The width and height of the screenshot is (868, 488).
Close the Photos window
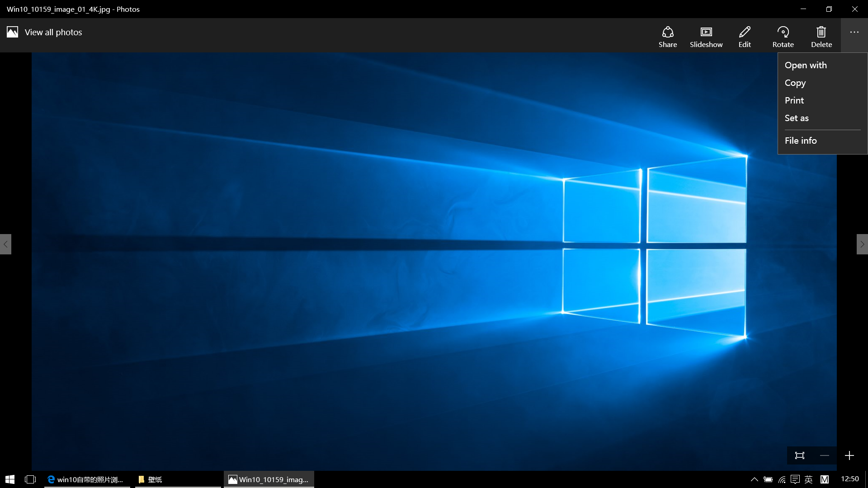point(855,9)
